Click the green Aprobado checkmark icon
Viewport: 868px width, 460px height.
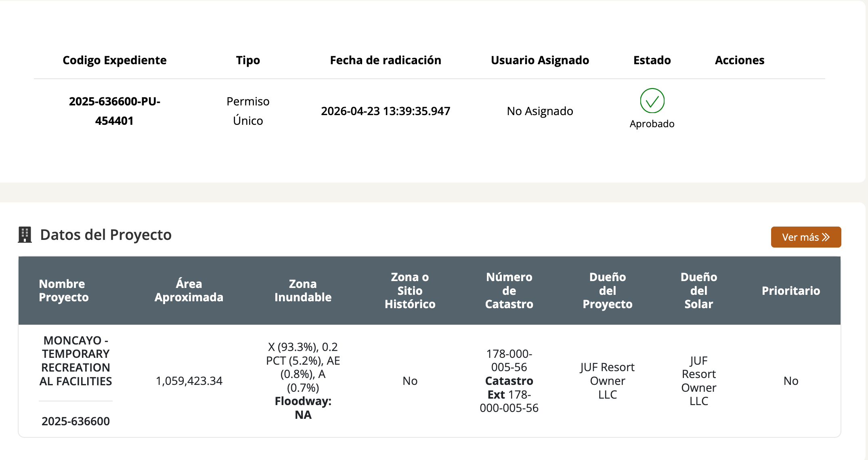652,101
